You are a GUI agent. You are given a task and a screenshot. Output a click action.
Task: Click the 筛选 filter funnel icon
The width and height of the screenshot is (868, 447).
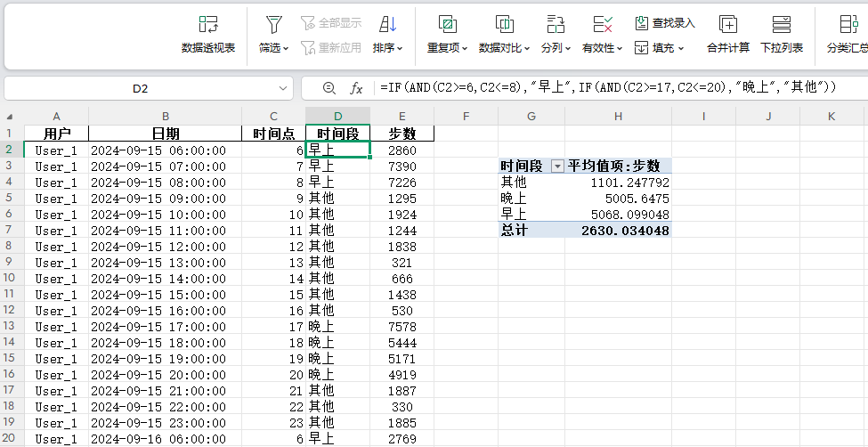pyautogui.click(x=273, y=24)
